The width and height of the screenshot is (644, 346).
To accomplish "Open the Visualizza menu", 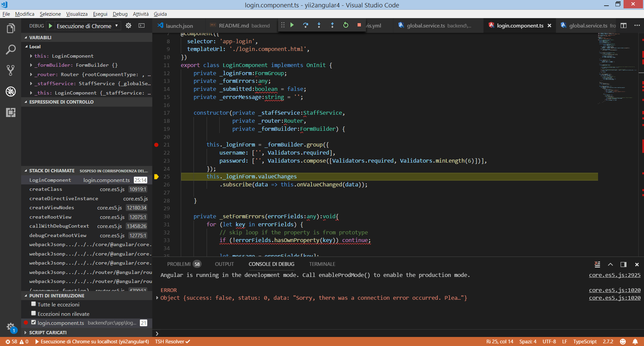I will tap(77, 14).
